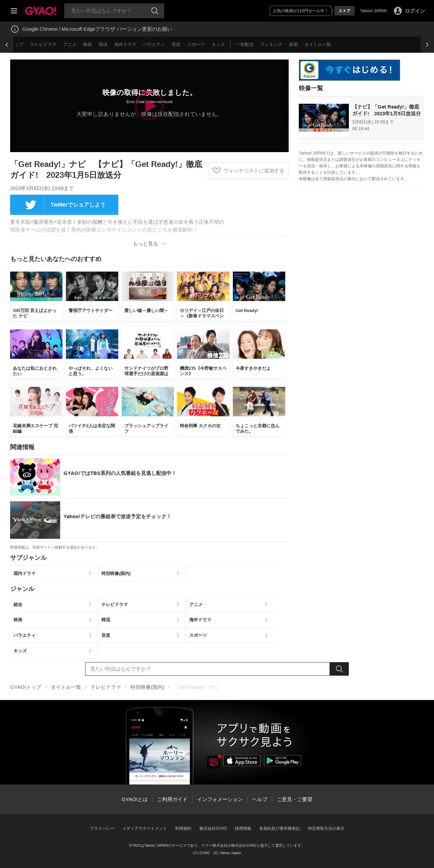The height and width of the screenshot is (868, 434).
Task: Open the Google Play download badge
Action: tap(283, 761)
